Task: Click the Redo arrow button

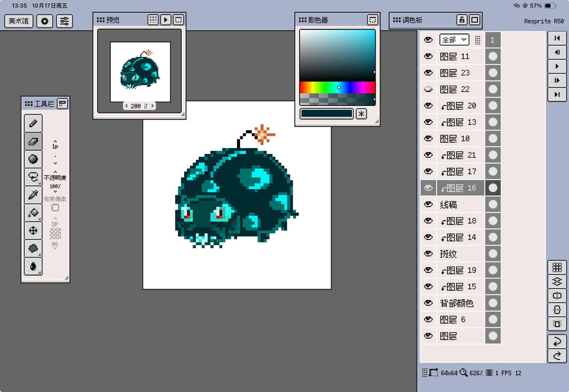Action: tap(557, 356)
